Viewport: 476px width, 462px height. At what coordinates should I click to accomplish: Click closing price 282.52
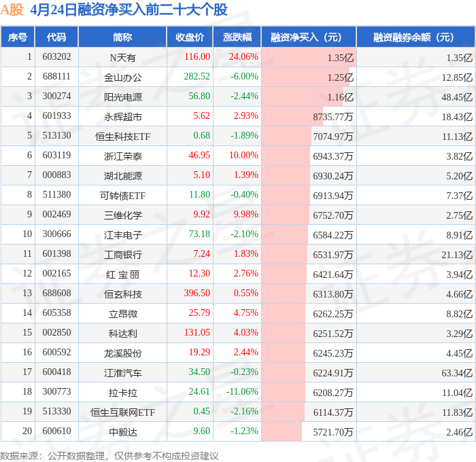coord(197,77)
